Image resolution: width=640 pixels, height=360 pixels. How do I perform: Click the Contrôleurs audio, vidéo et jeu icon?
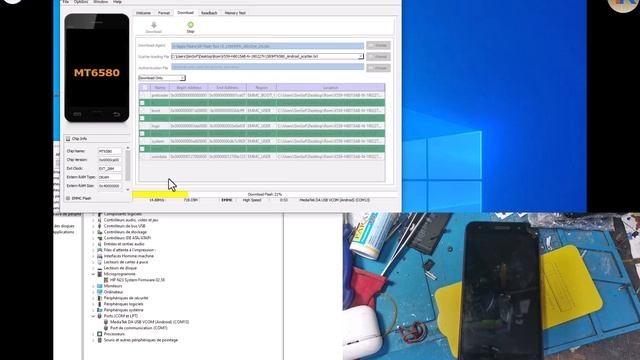point(99,220)
